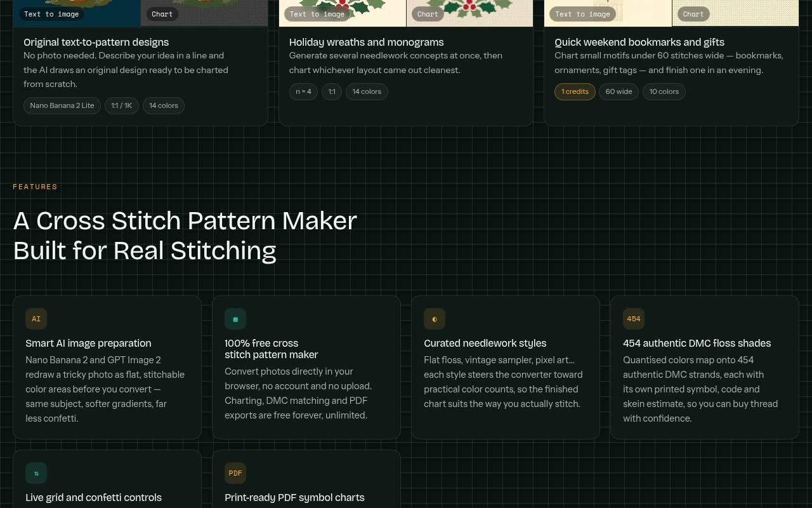The width and height of the screenshot is (812, 508).
Task: Click the FEATURES section label
Action: [x=36, y=187]
